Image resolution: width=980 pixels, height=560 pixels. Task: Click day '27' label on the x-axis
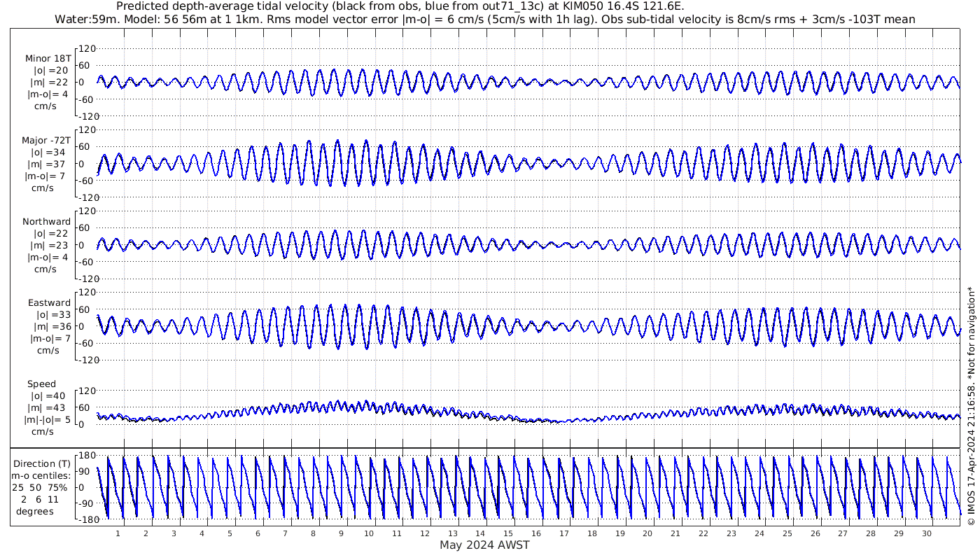843,533
